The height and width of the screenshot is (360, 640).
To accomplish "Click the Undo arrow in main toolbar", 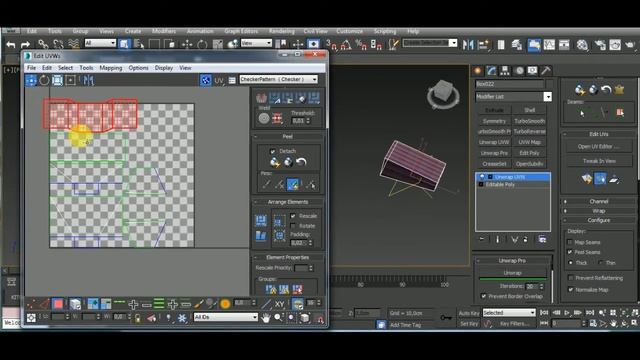I will pyautogui.click(x=11, y=44).
